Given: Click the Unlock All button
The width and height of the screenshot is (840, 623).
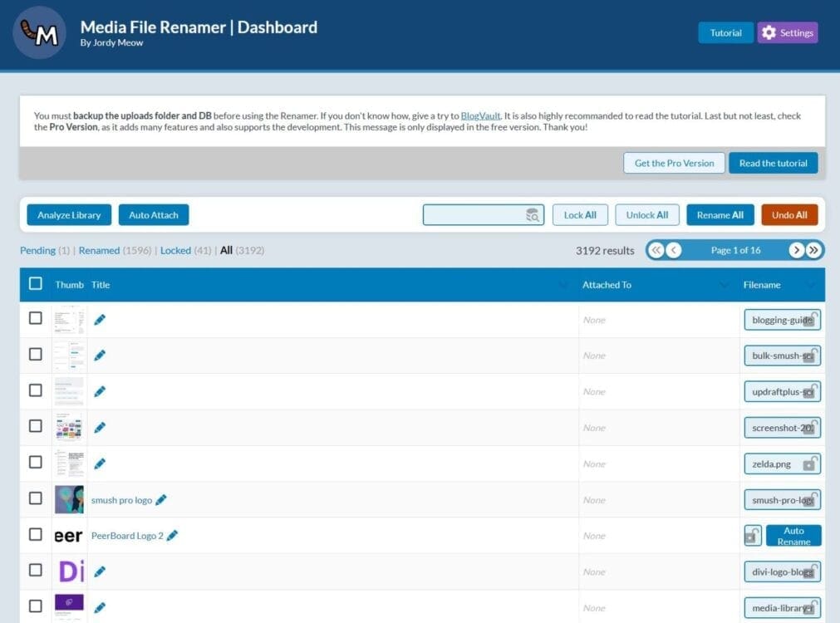Looking at the screenshot, I should tap(647, 215).
